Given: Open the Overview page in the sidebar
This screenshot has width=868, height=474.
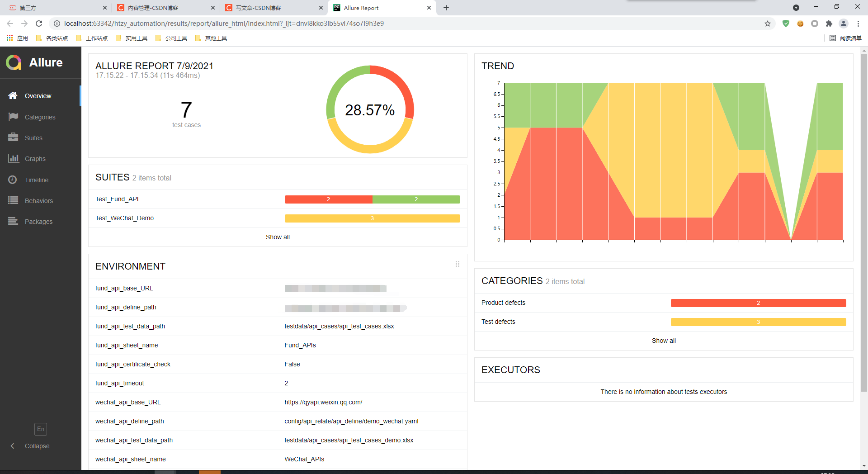Looking at the screenshot, I should [40, 96].
